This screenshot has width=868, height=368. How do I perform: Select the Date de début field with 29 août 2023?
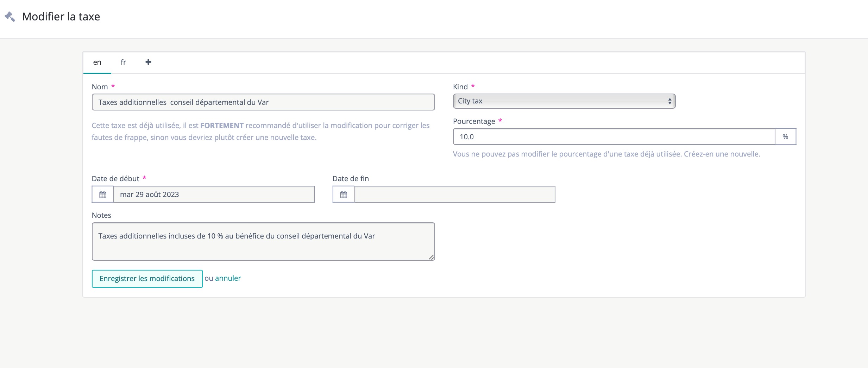pos(214,195)
